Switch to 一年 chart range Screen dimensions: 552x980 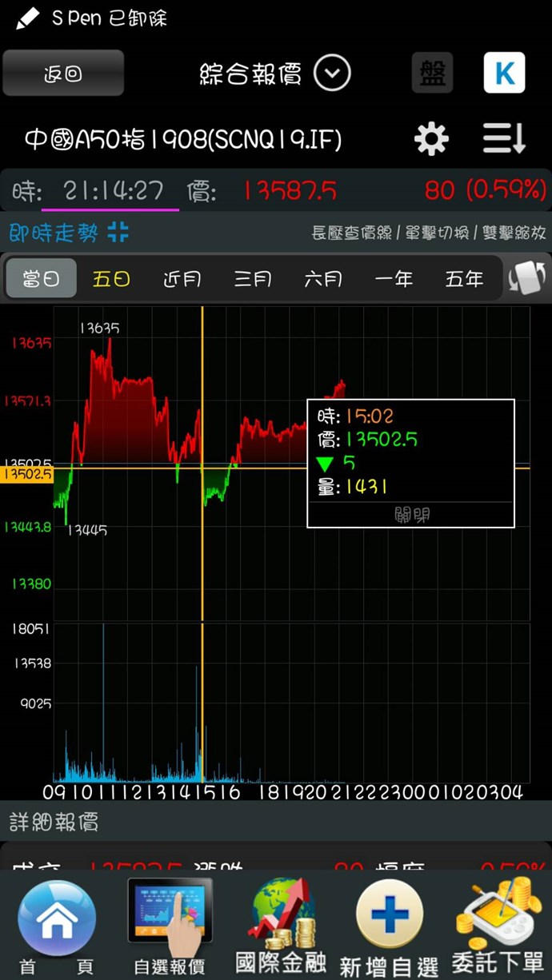click(x=394, y=279)
